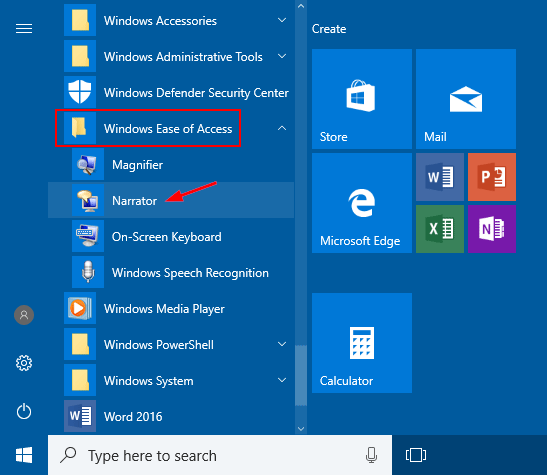Open the PowerPoint tile
This screenshot has width=547, height=475.
492,177
